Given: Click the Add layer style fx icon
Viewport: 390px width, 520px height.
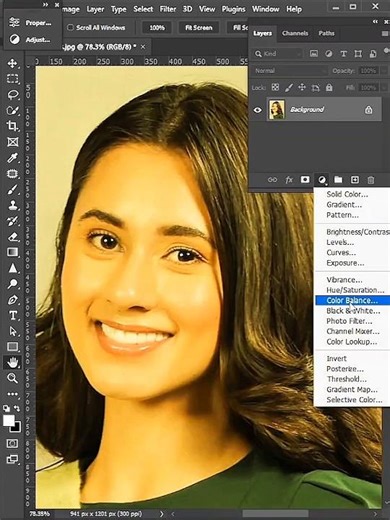Looking at the screenshot, I should point(289,180).
